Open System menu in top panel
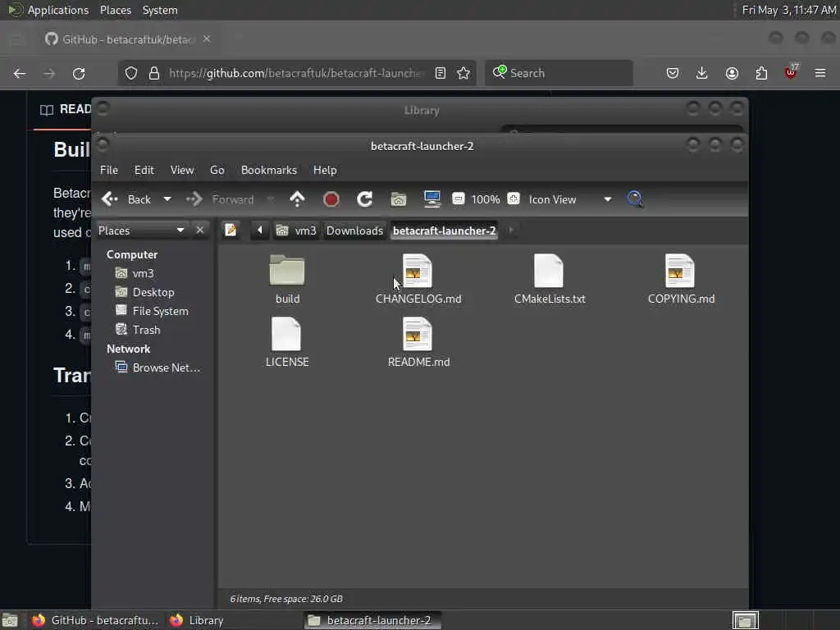 click(x=160, y=10)
